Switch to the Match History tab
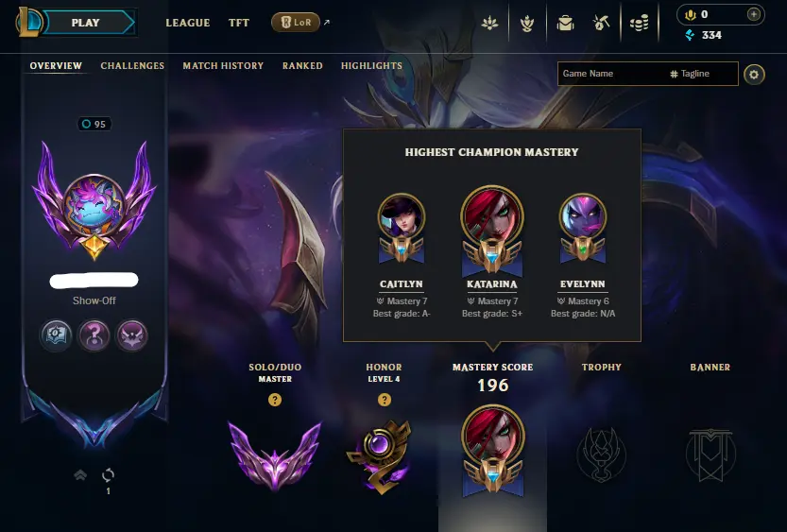Screen dimensions: 787x532 tap(223, 66)
